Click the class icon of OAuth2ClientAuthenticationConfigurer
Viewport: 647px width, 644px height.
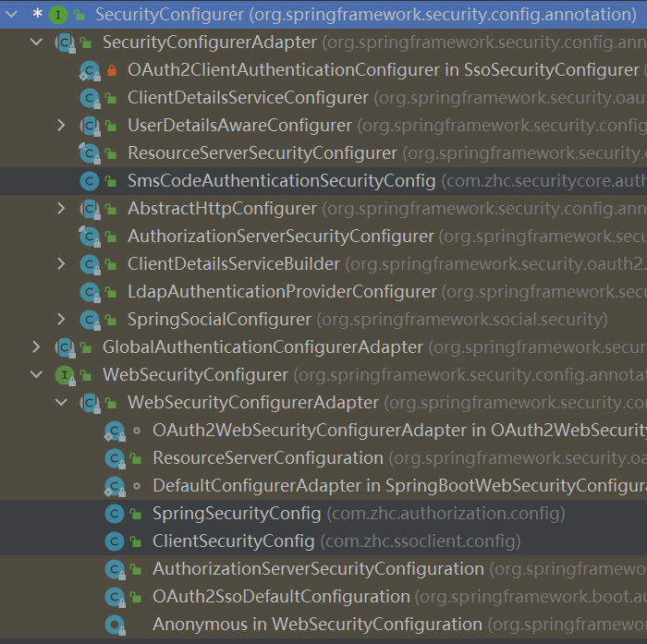pyautogui.click(x=90, y=70)
